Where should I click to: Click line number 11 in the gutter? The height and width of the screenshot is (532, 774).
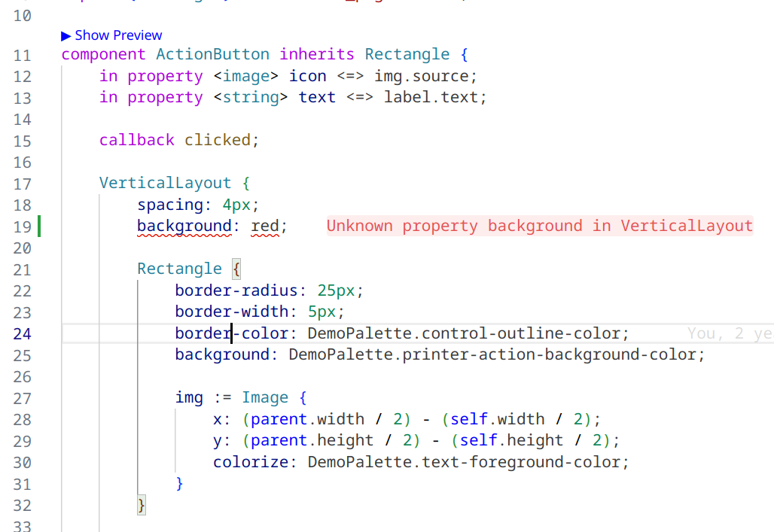tap(23, 53)
